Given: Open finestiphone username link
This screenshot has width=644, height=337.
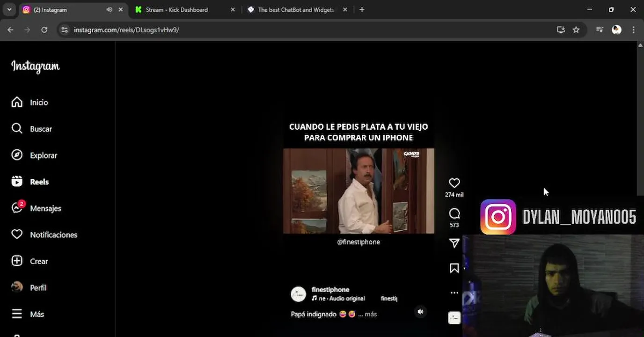Looking at the screenshot, I should (330, 290).
